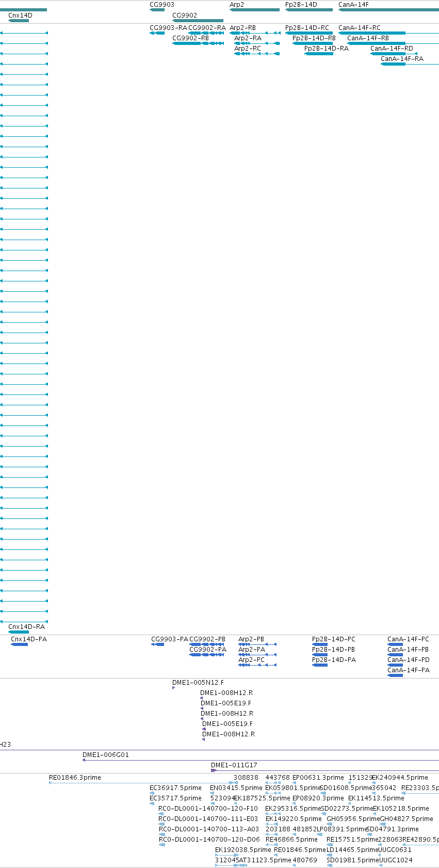Screen dimensions: 439x868
Task: Click the CanA-14F-PB protein label
Action: pos(408,650)
